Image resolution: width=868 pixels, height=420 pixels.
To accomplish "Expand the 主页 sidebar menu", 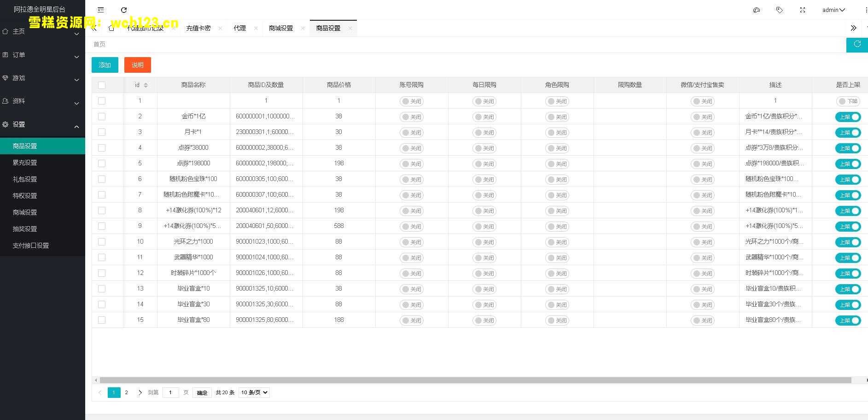I will click(42, 31).
